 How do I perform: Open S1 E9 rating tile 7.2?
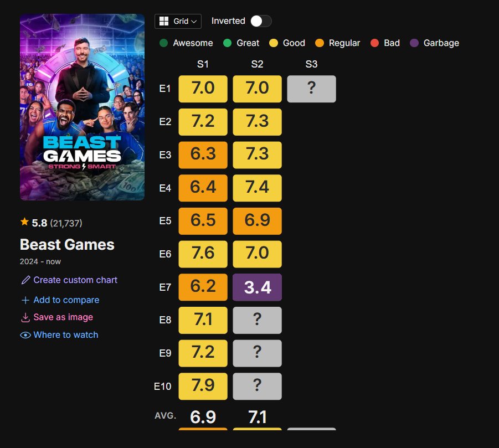(x=203, y=353)
